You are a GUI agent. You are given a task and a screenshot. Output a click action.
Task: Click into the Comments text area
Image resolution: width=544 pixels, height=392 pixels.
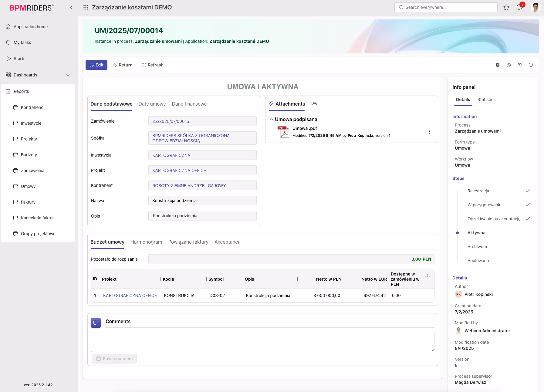(262, 342)
